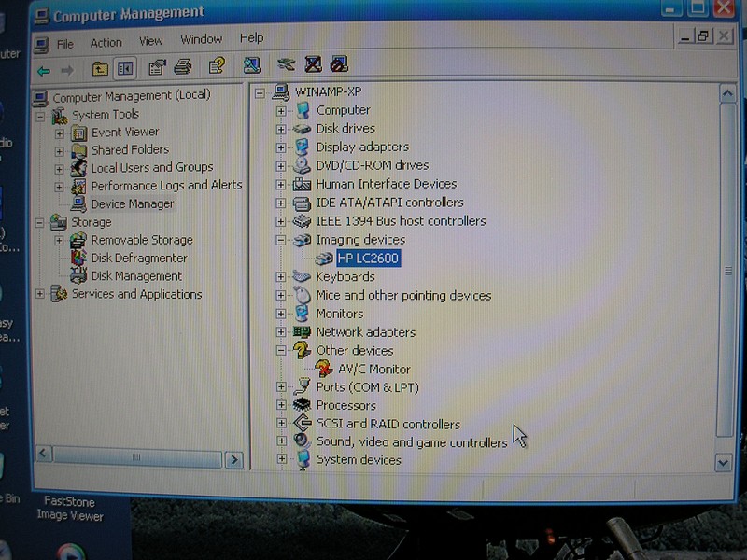Click the toolbar monitor icon with red X
The width and height of the screenshot is (747, 560).
[x=313, y=63]
